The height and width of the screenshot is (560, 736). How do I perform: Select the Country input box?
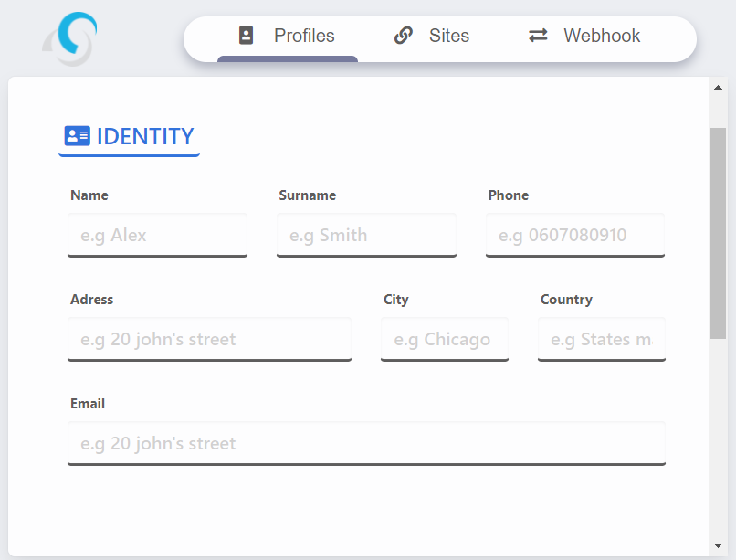pyautogui.click(x=601, y=339)
